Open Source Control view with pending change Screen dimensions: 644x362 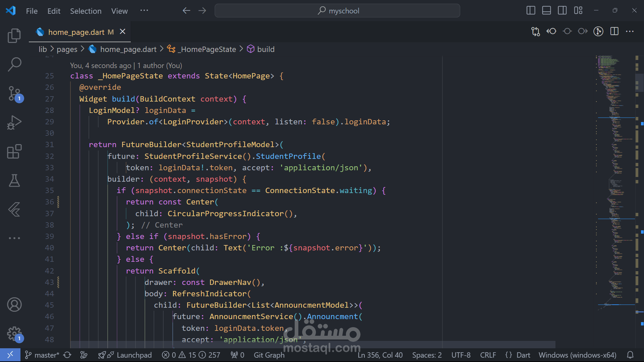coord(14,94)
